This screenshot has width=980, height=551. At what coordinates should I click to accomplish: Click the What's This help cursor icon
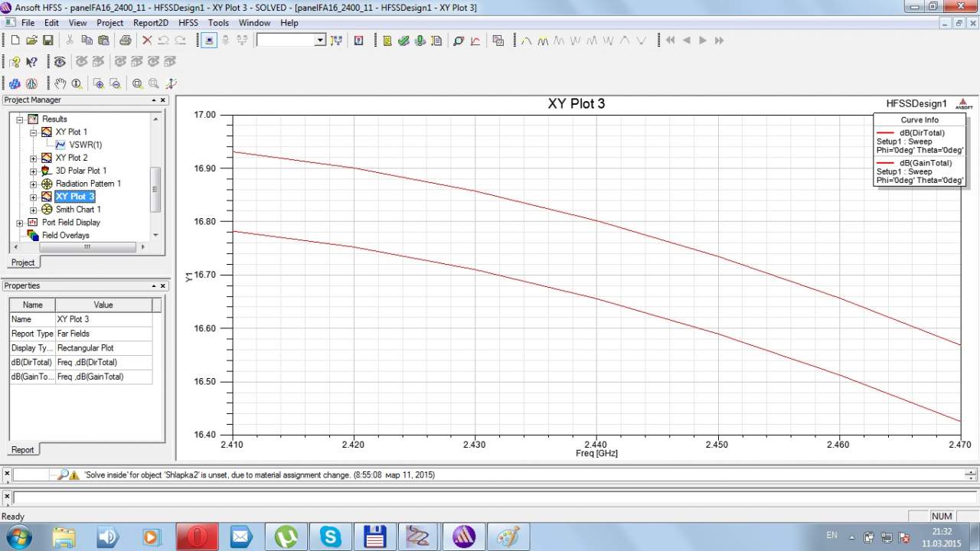(31, 62)
